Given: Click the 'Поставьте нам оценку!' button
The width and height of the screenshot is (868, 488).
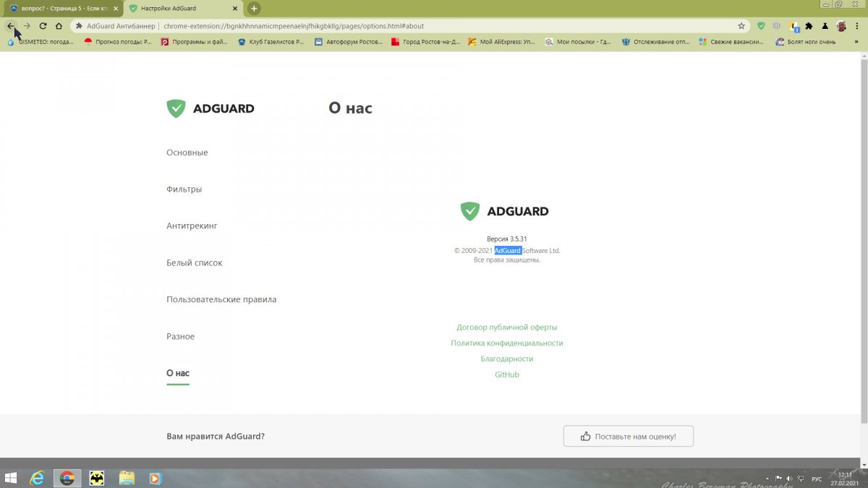Looking at the screenshot, I should [629, 436].
